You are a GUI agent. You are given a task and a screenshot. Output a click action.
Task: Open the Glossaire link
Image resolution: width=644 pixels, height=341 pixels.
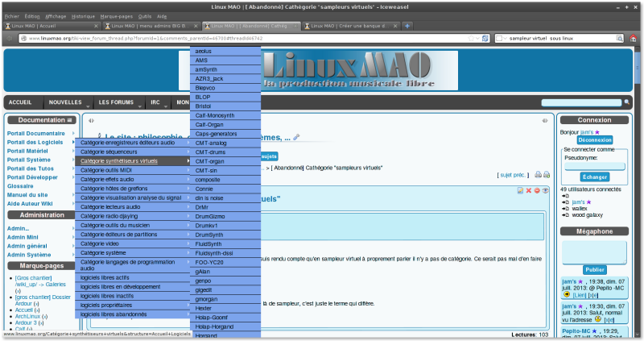[x=20, y=186]
